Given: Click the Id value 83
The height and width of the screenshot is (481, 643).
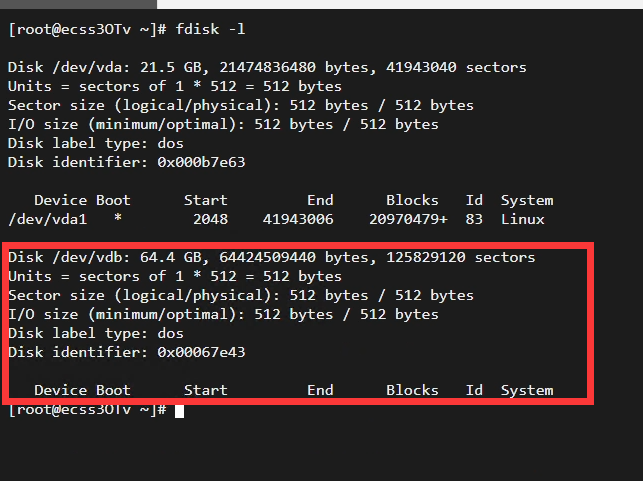Looking at the screenshot, I should pos(474,219).
